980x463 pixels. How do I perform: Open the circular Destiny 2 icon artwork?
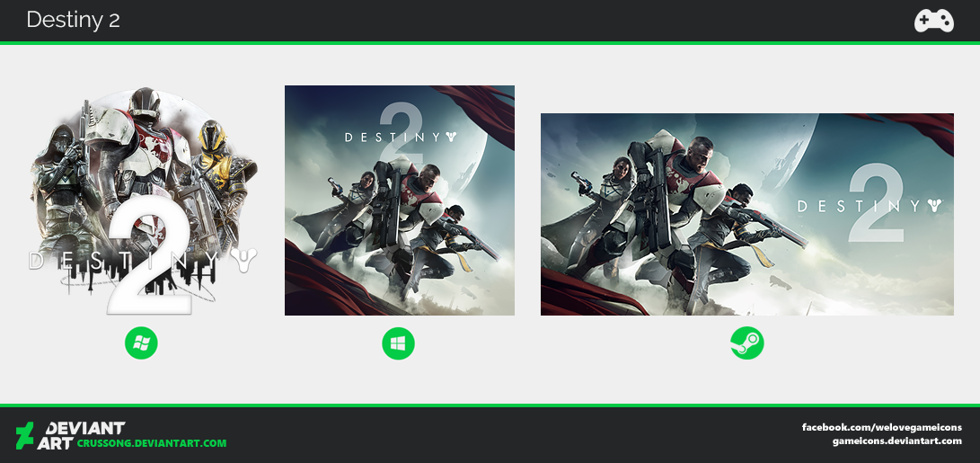pyautogui.click(x=143, y=200)
